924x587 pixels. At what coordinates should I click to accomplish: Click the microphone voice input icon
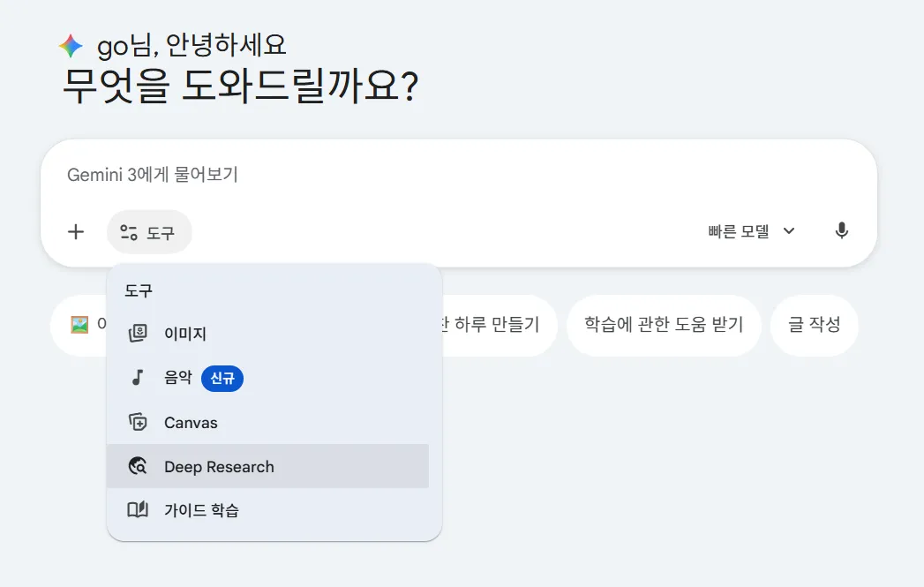tap(842, 230)
